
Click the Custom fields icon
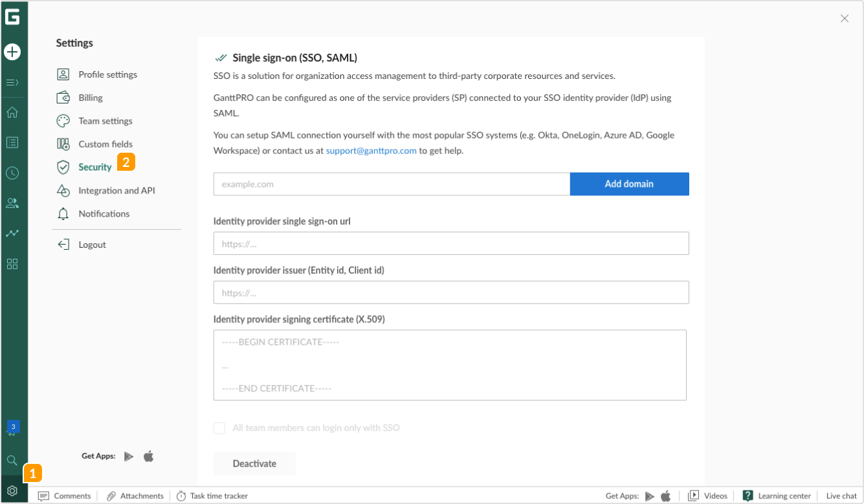[63, 144]
